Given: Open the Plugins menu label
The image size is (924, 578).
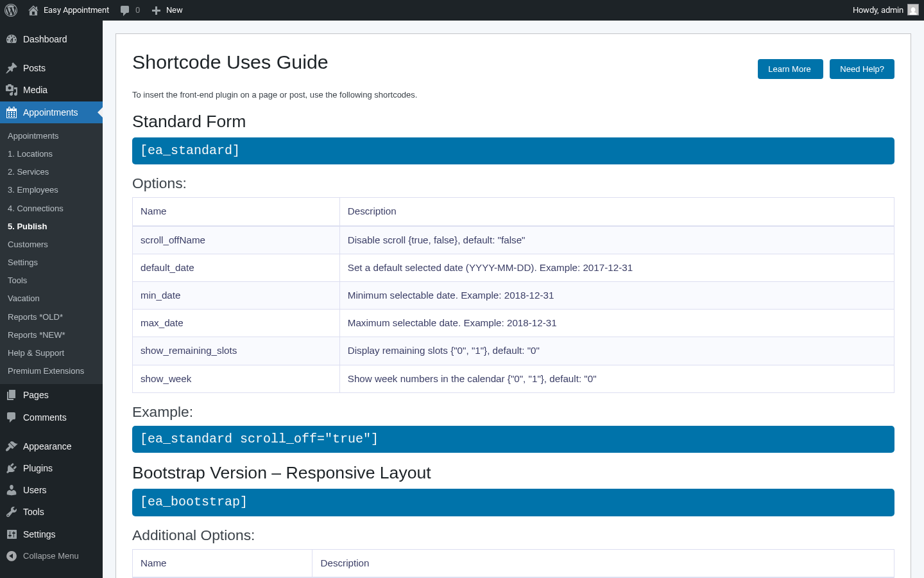Looking at the screenshot, I should pyautogui.click(x=38, y=468).
